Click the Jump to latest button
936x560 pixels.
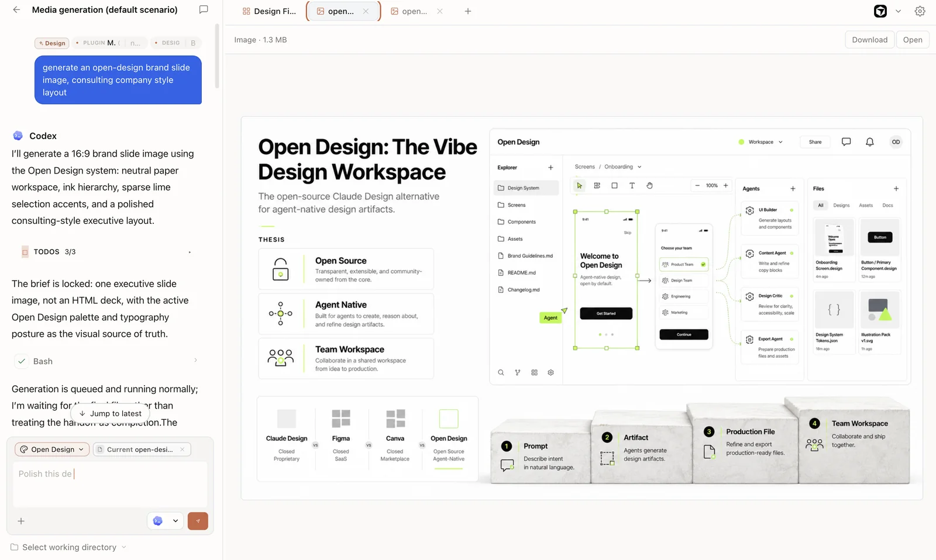click(110, 413)
